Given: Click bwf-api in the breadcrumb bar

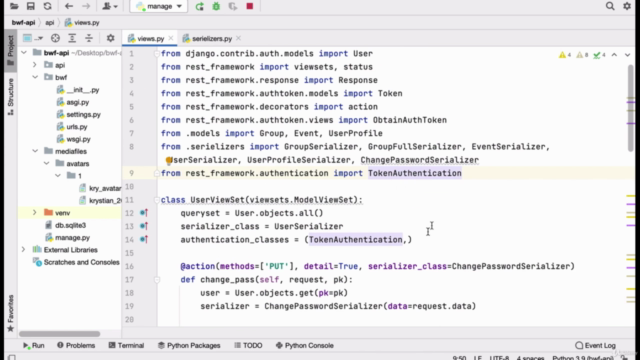Looking at the screenshot, I should pos(23,22).
